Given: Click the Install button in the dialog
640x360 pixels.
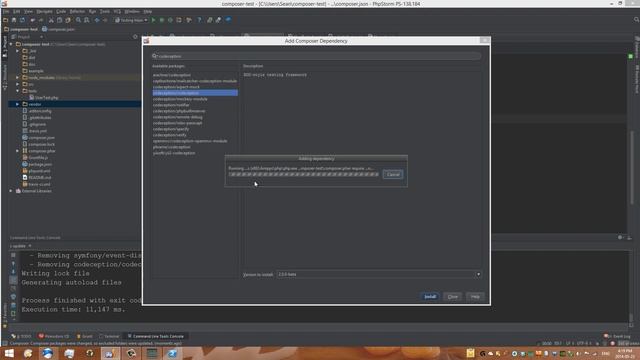Looking at the screenshot, I should (x=430, y=297).
